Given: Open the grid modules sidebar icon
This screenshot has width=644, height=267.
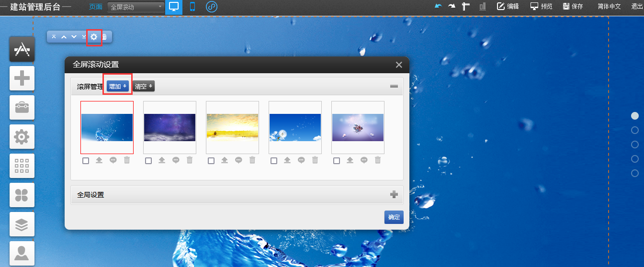Looking at the screenshot, I should click(x=22, y=166).
